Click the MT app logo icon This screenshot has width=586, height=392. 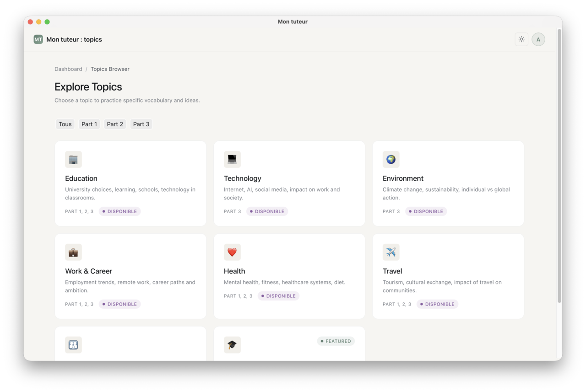38,39
